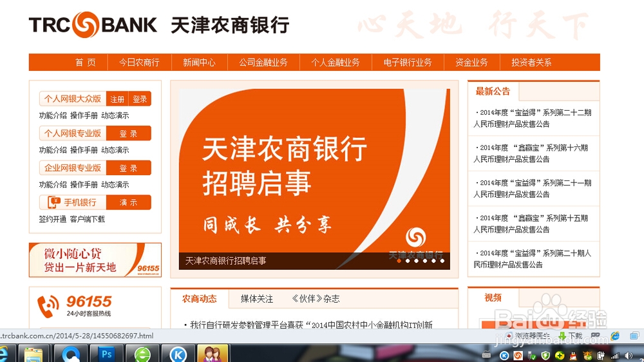
Task: Select the third carousel dot
Action: click(417, 261)
